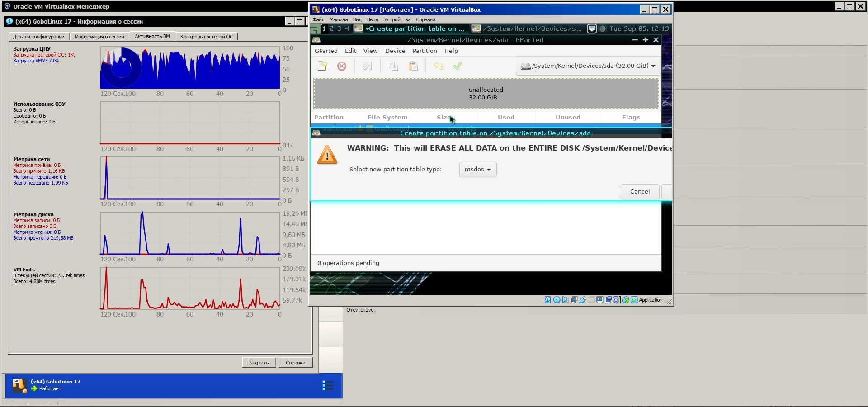
Task: Click the network tray icon in guest panel
Action: point(592,28)
